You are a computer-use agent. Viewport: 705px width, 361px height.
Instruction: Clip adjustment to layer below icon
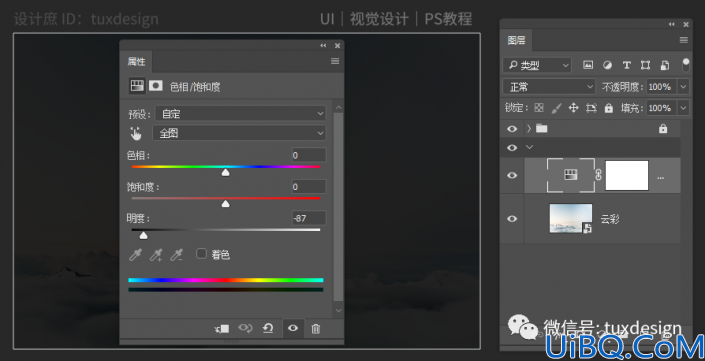[222, 329]
